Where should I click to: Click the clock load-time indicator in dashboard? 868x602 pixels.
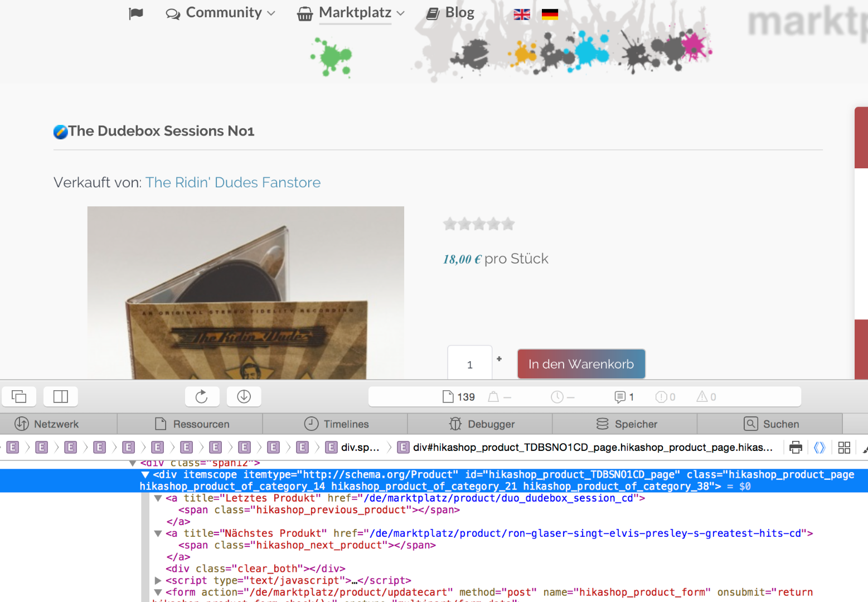coord(562,397)
